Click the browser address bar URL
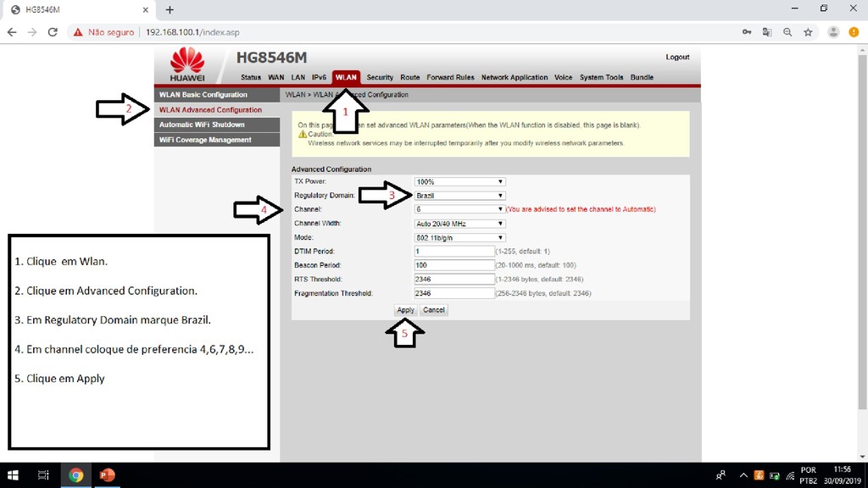 pyautogui.click(x=192, y=32)
